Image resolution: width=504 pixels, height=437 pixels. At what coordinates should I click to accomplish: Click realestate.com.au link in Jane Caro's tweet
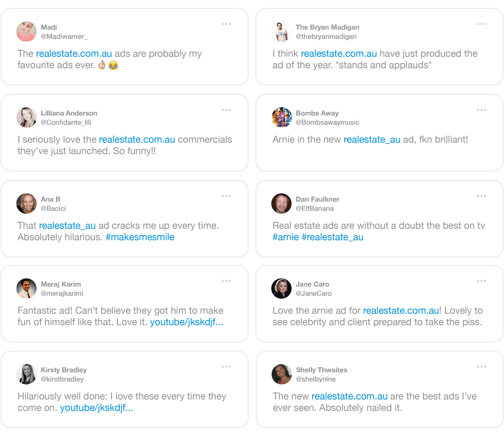tap(401, 310)
